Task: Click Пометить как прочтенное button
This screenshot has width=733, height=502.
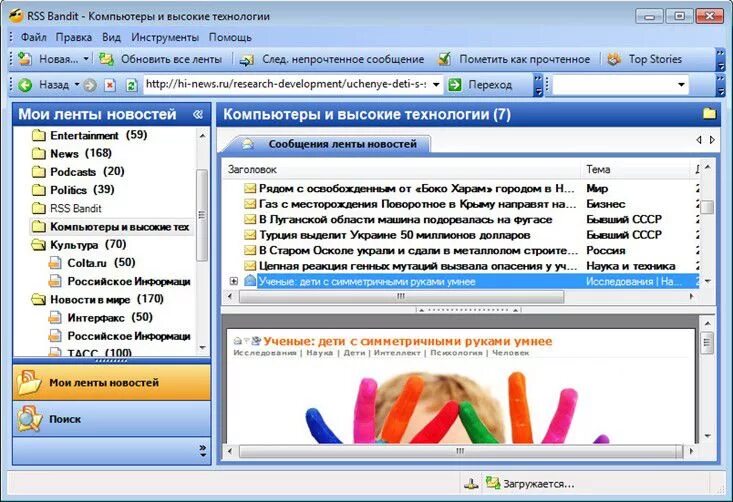Action: tap(514, 59)
